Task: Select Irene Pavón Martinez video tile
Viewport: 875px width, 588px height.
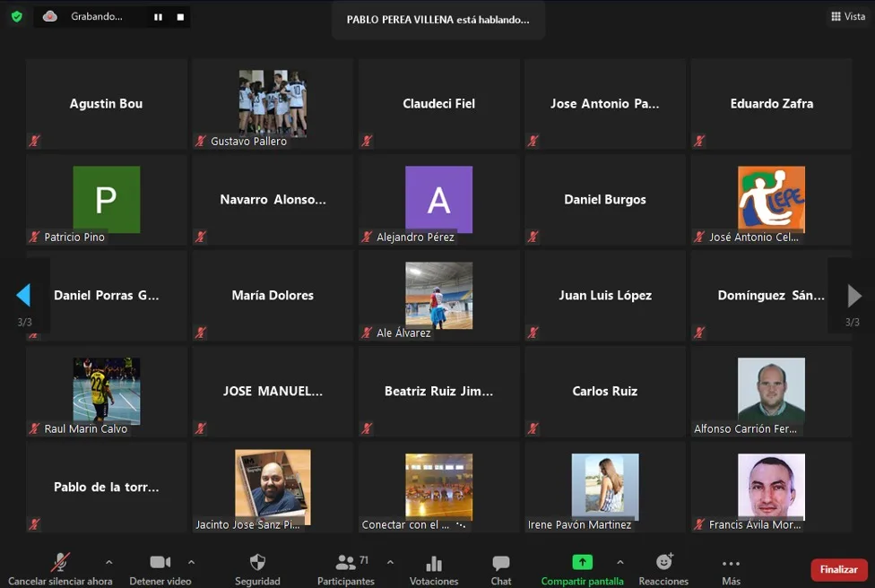Action: (605, 487)
